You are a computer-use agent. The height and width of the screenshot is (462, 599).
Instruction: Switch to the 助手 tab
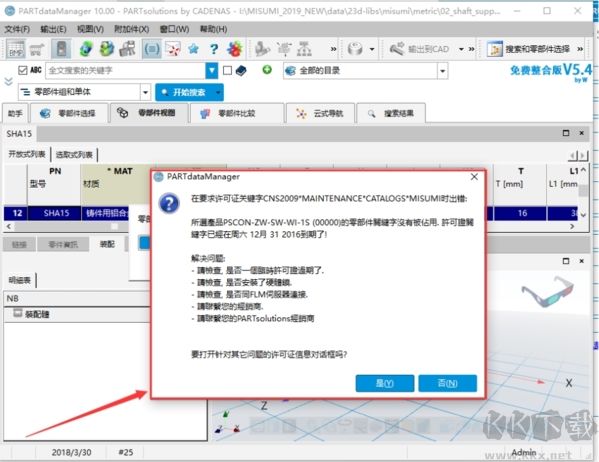point(15,113)
